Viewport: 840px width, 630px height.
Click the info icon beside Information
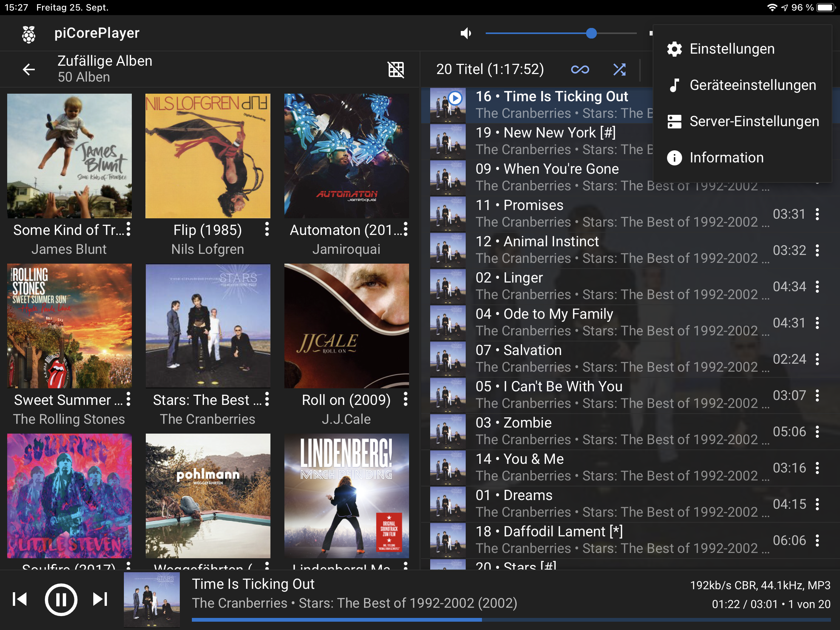(x=675, y=157)
